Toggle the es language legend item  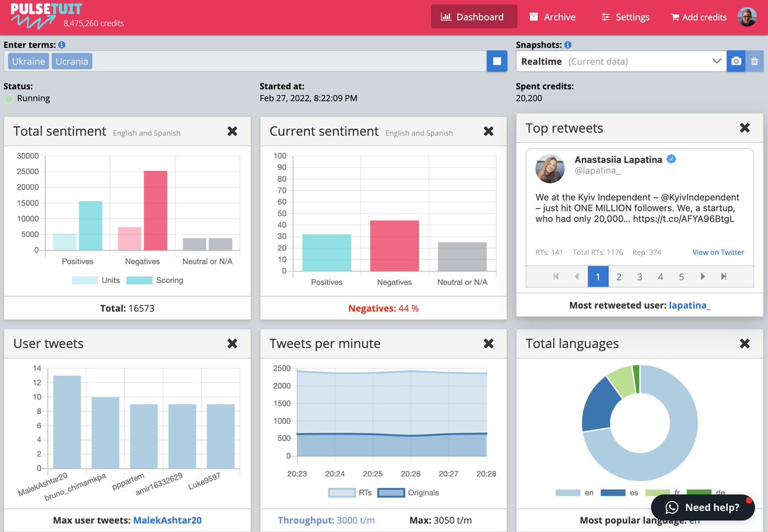619,493
